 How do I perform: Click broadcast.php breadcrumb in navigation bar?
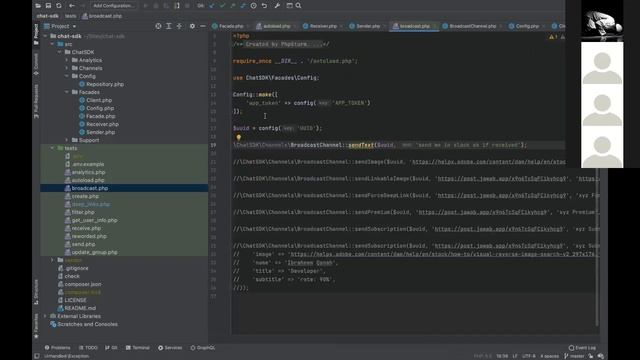[x=102, y=16]
